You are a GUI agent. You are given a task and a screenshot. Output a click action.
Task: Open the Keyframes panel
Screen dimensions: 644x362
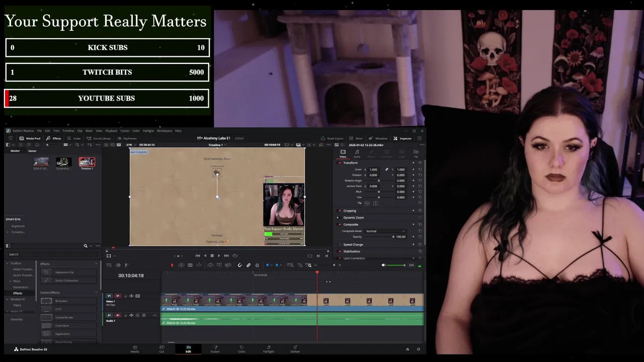(127, 138)
